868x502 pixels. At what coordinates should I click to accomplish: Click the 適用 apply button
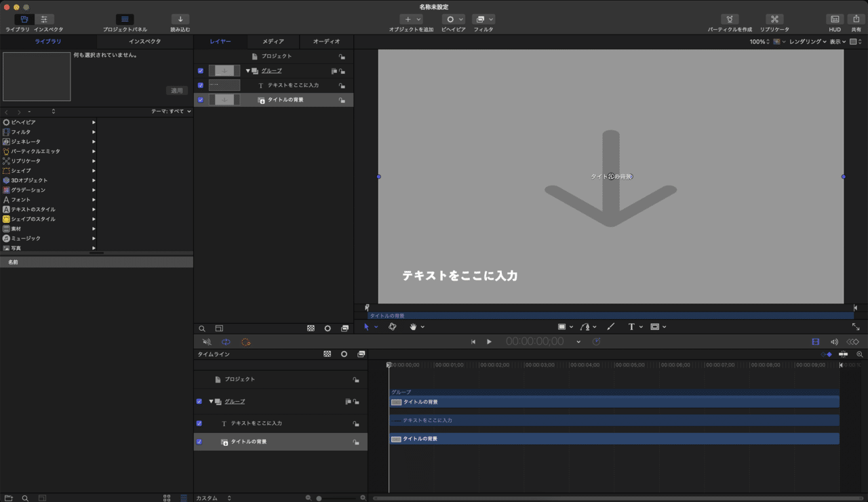[176, 91]
